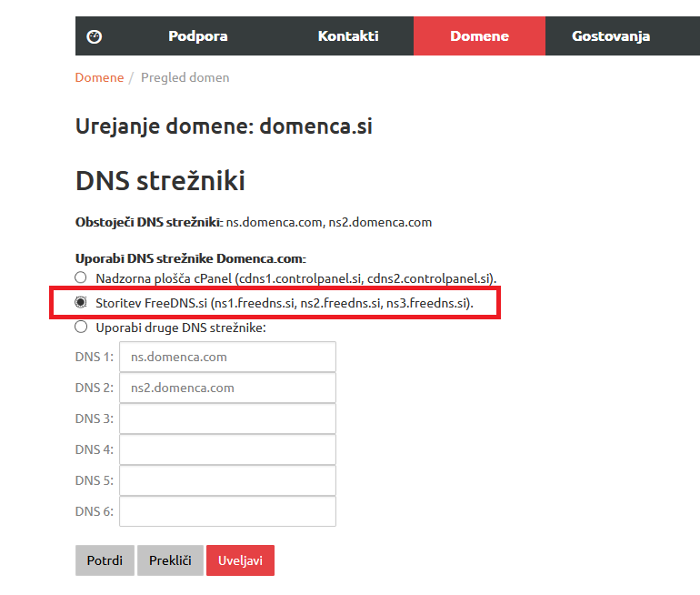Screen dimensions: 700x595
Task: Choose Uporabi druge DNS strežnike radio
Action: coord(81,327)
